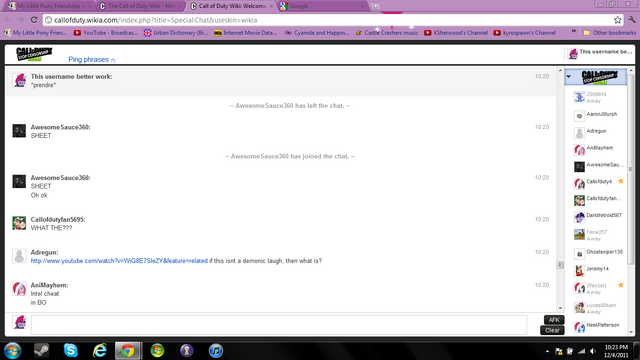This screenshot has width=640, height=360.
Task: Click the Clear button
Action: click(x=552, y=330)
